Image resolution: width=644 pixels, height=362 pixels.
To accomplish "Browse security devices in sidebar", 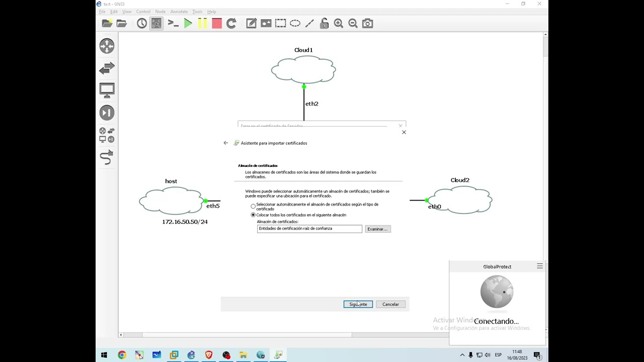I will point(107,113).
